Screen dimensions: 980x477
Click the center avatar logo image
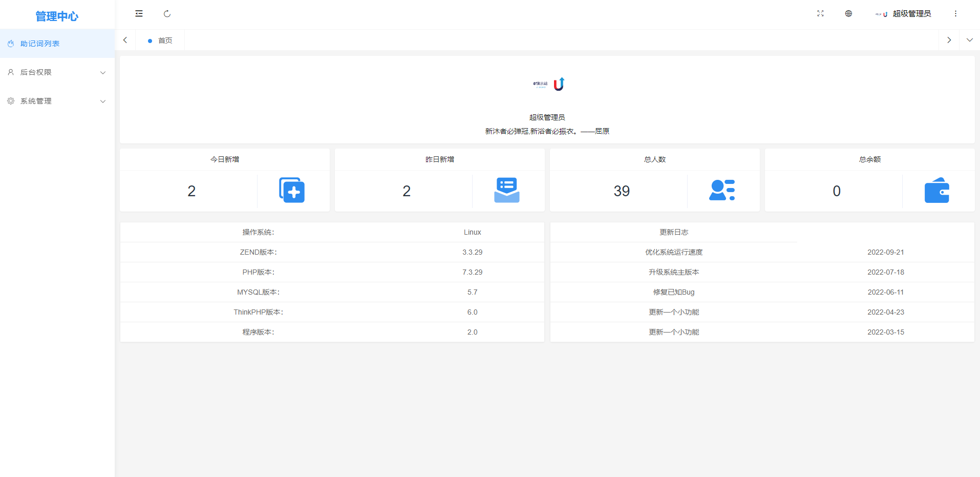point(548,84)
